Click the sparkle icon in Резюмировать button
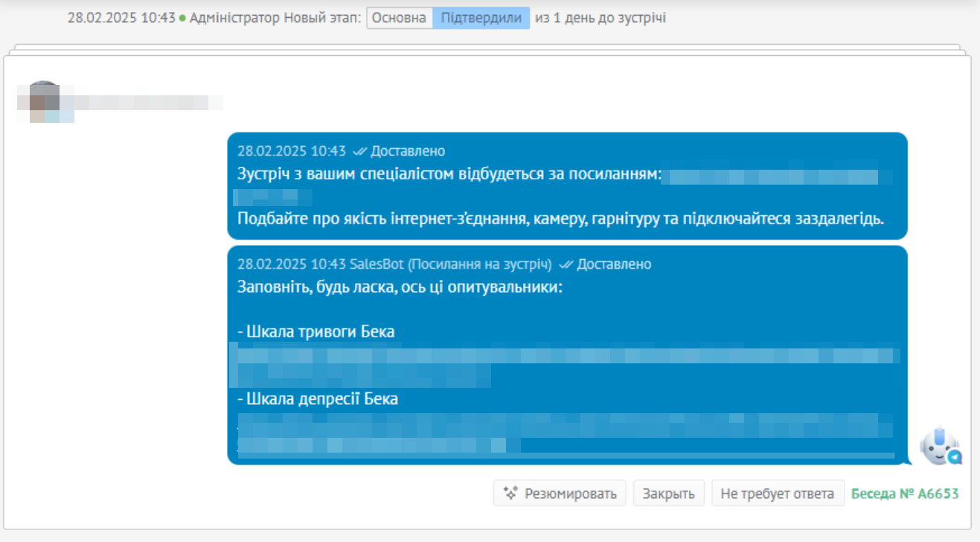 pos(510,493)
